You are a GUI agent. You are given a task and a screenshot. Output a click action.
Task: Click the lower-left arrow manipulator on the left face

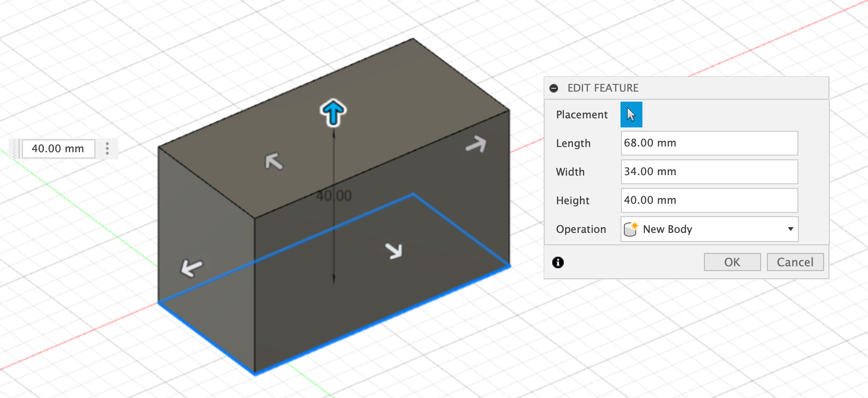[x=191, y=268]
